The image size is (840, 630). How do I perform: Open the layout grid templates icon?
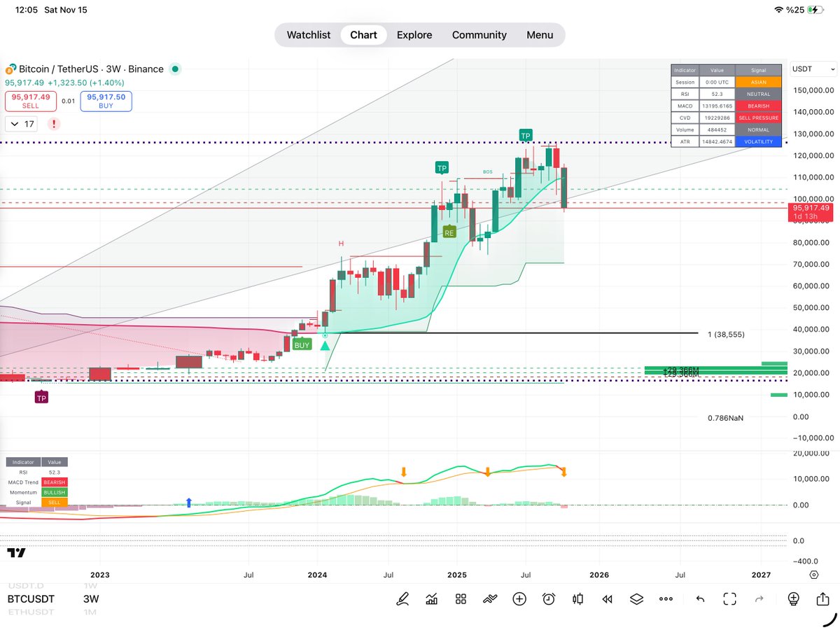[x=461, y=598]
